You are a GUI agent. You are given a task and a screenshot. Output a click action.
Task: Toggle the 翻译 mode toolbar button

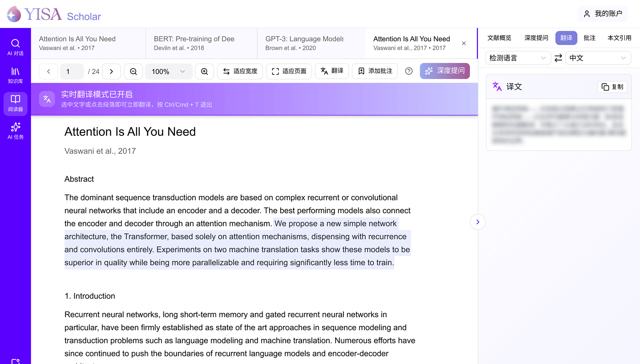(332, 71)
